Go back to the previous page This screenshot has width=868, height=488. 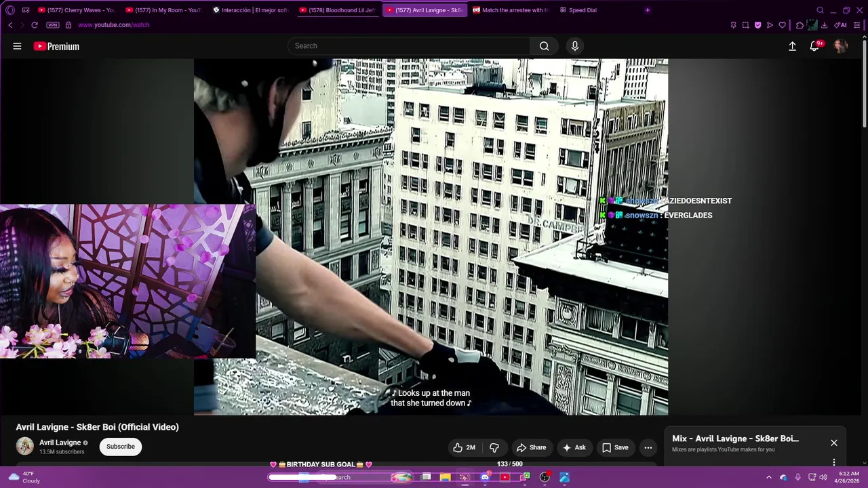click(10, 25)
